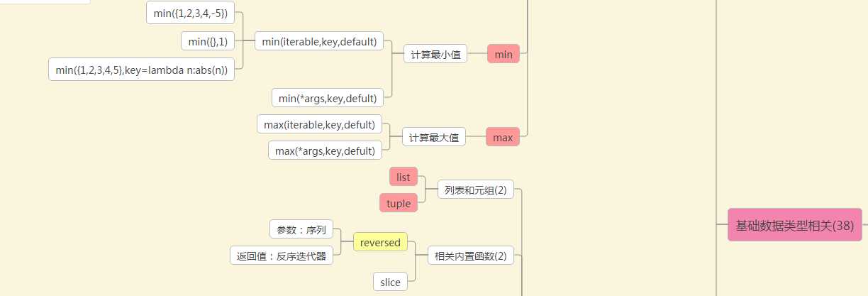The width and height of the screenshot is (868, 296).
Task: Click the min({},1) node
Action: pos(208,41)
